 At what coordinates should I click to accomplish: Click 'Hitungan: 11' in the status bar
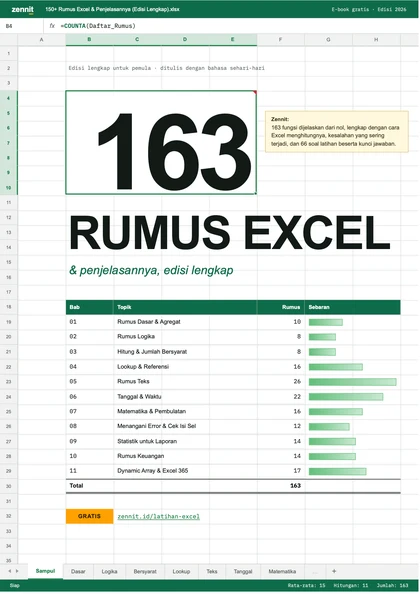click(351, 586)
